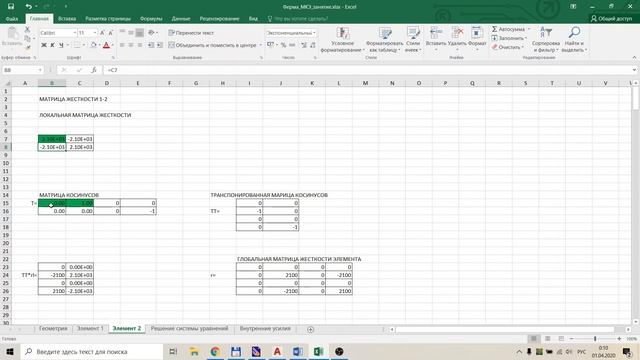Click the percent style icon
Screen dimensions: 640x360
(283, 45)
